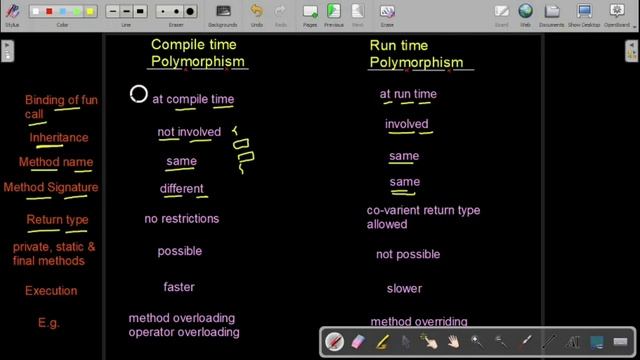This screenshot has width=640, height=360.
Task: Open the virtual keyboard
Action: click(x=620, y=342)
